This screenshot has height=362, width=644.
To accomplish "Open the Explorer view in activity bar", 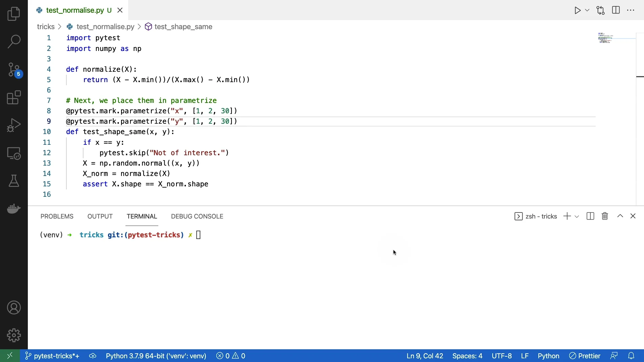I will pos(14,14).
